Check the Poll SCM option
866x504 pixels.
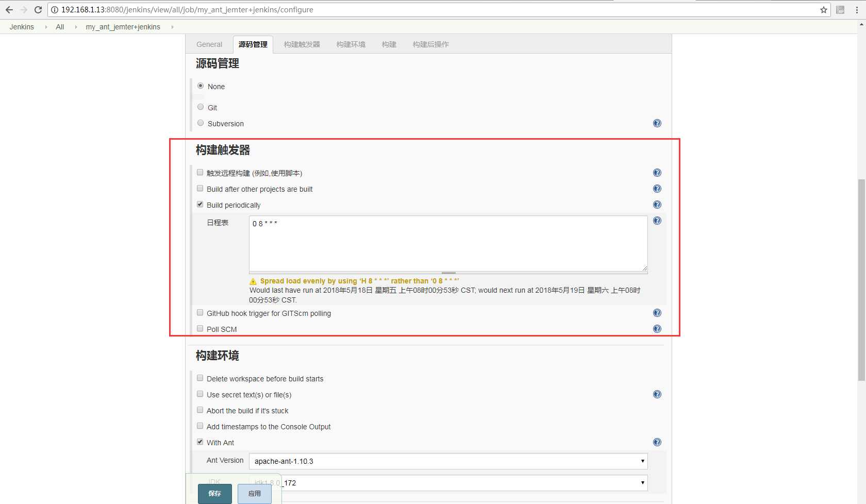[x=200, y=329]
